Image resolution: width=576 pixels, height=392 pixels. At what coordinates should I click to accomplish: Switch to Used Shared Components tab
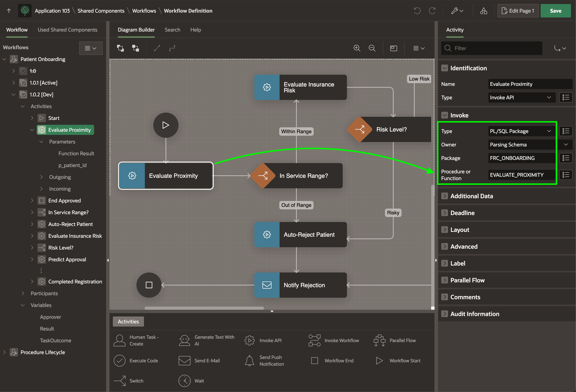click(67, 30)
